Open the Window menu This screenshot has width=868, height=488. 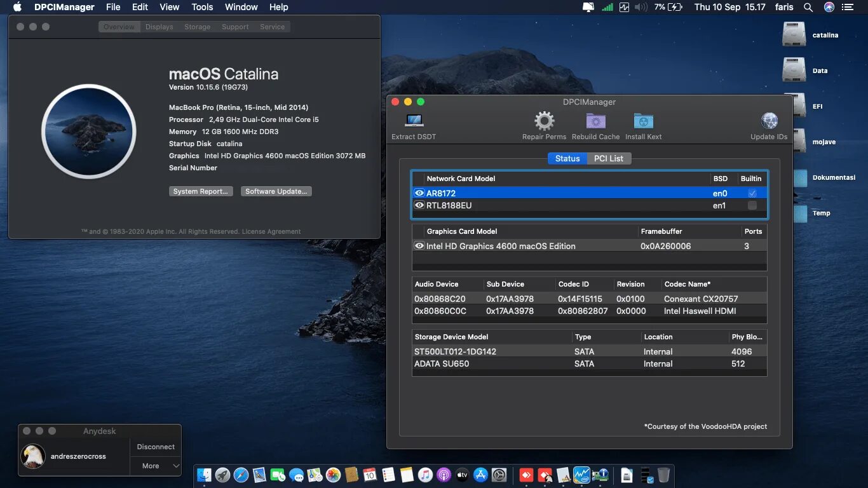click(241, 7)
